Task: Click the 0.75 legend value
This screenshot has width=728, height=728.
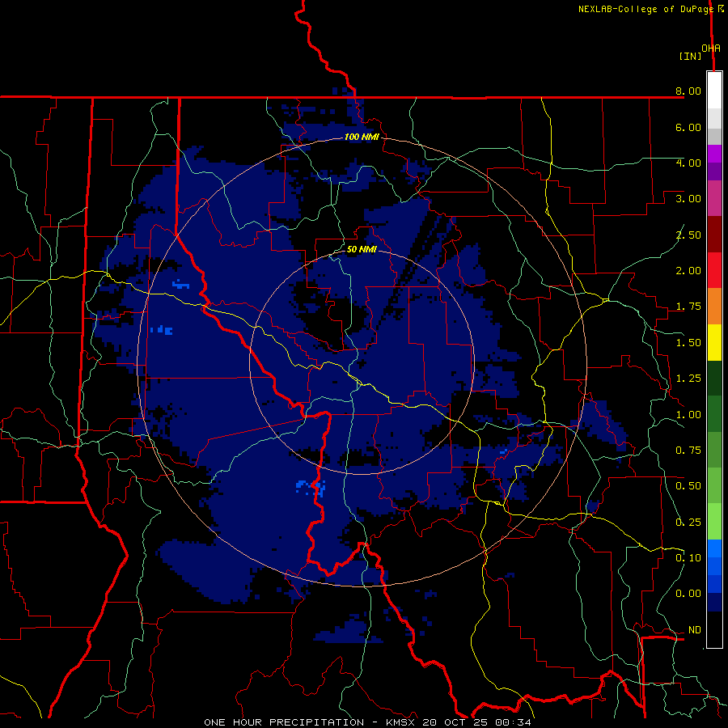Action: [688, 451]
